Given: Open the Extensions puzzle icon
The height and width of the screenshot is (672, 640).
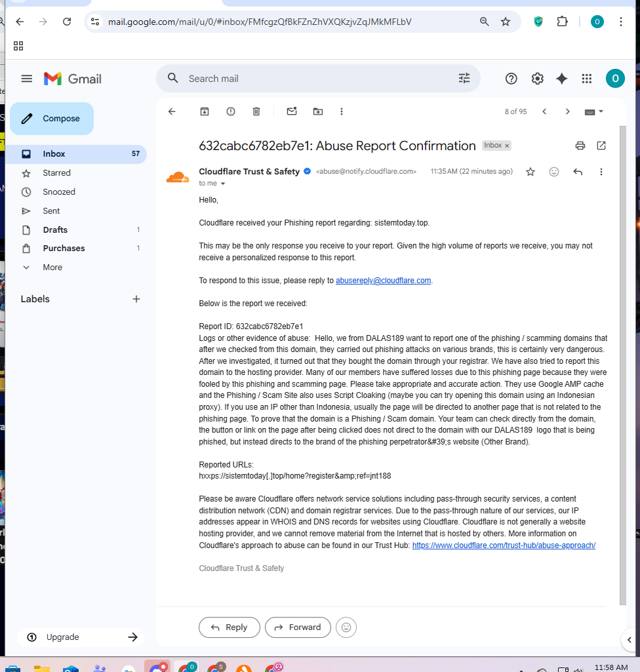Looking at the screenshot, I should click(562, 22).
